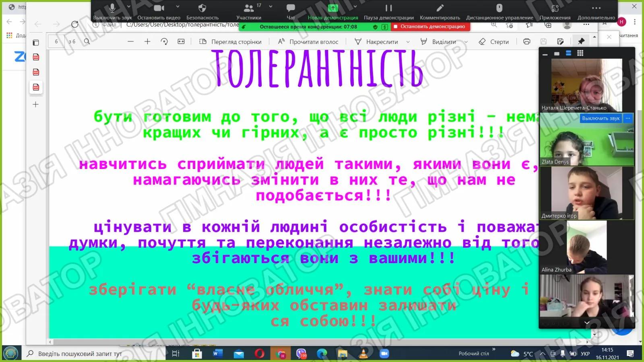This screenshot has height=362, width=644.
Task: Click green shield encryption icon in share bar
Action: click(375, 27)
